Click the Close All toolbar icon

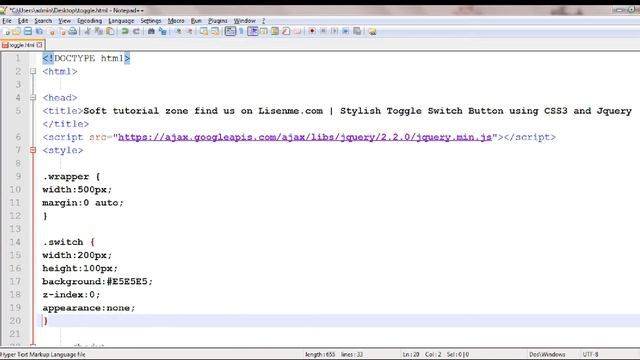click(x=62, y=31)
